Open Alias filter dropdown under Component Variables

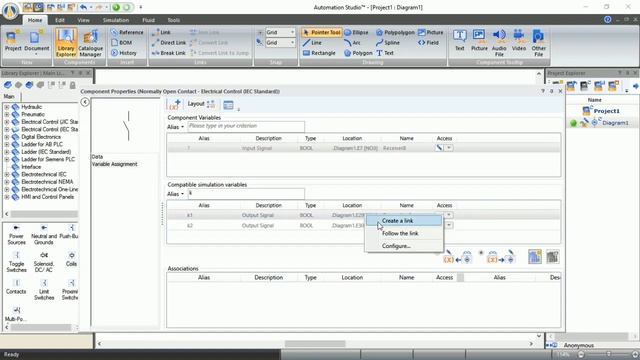[x=176, y=127]
